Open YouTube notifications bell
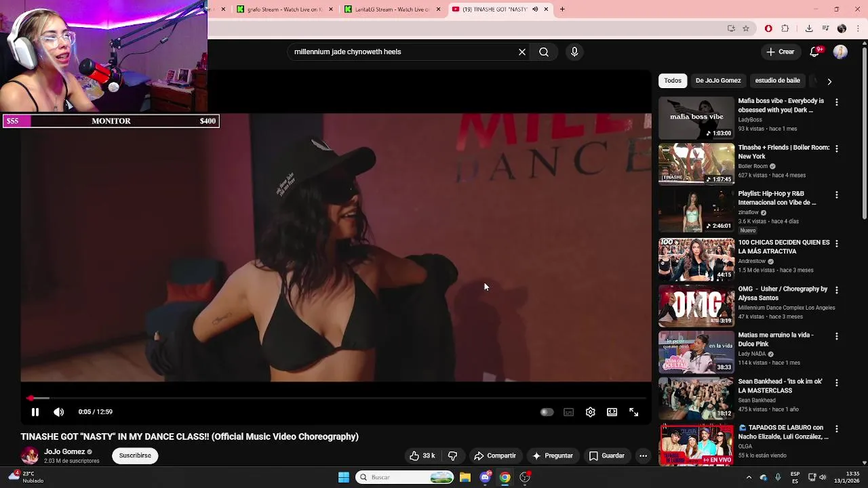 (x=815, y=52)
